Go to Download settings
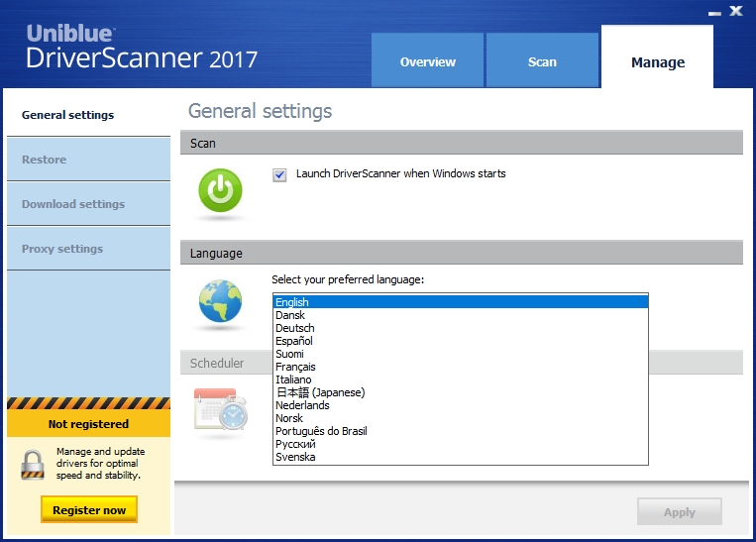The height and width of the screenshot is (542, 756). pyautogui.click(x=89, y=204)
